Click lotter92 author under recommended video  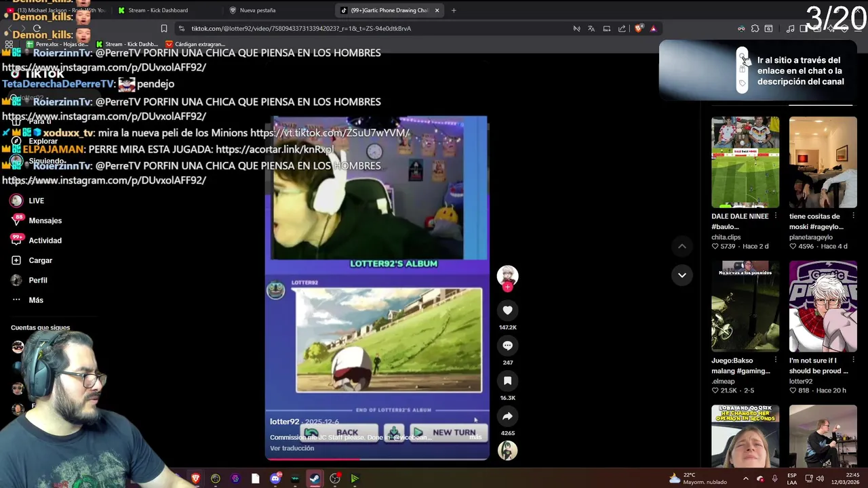[x=800, y=382]
